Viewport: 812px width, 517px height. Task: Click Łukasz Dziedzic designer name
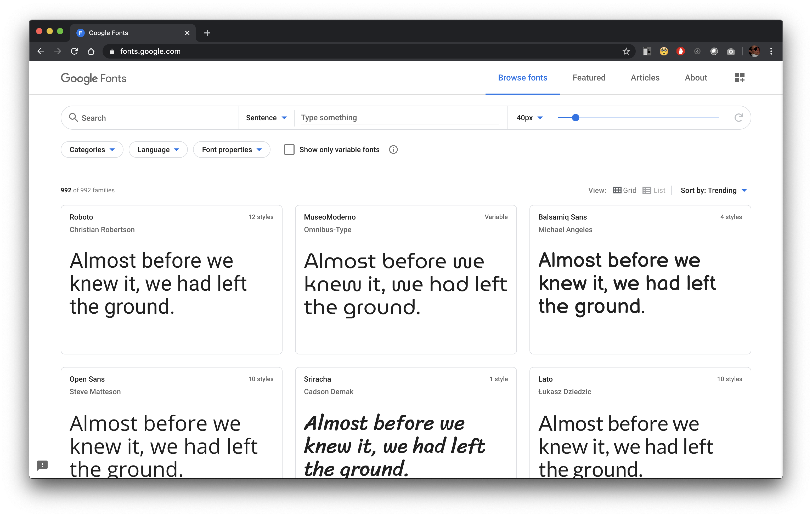coord(565,392)
